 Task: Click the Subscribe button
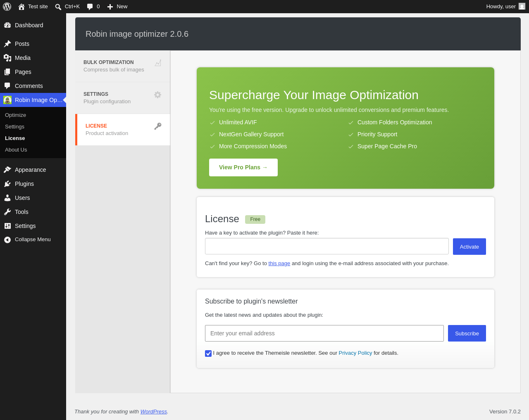tap(467, 333)
